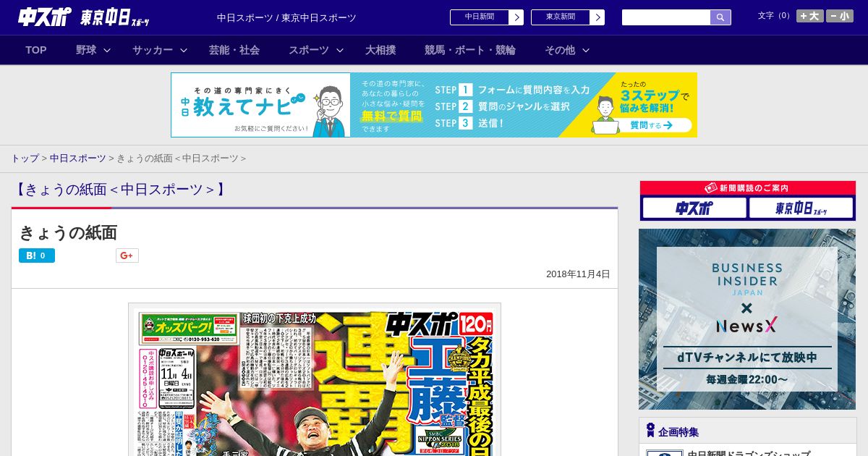Screen dimensions: 868x456
Task: Click the 新聞購読のご案内 header
Action: [x=748, y=187]
